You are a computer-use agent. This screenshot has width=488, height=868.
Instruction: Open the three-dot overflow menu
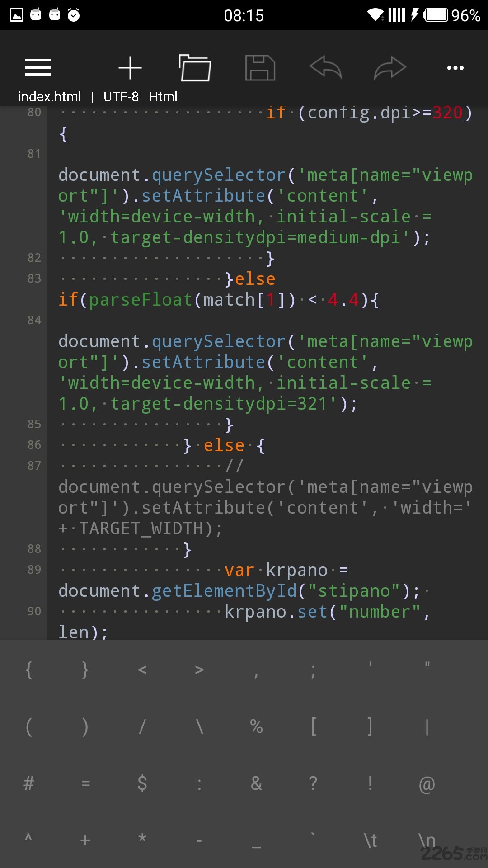(455, 68)
